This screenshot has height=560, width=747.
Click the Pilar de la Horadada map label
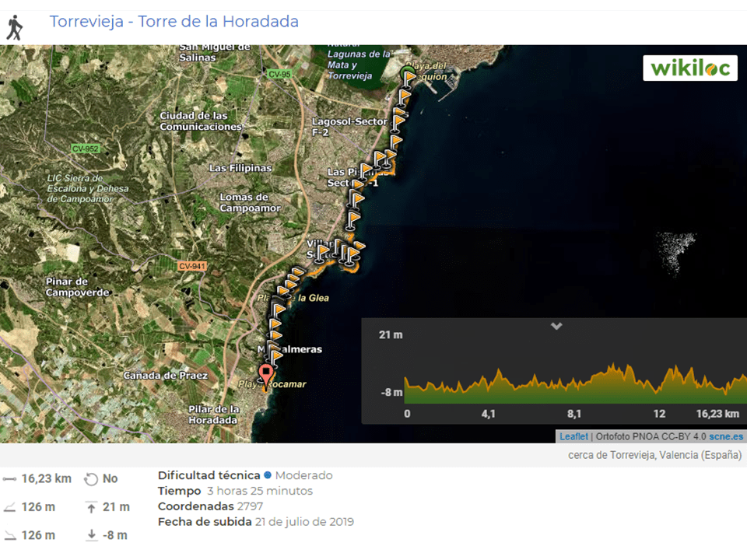213,415
